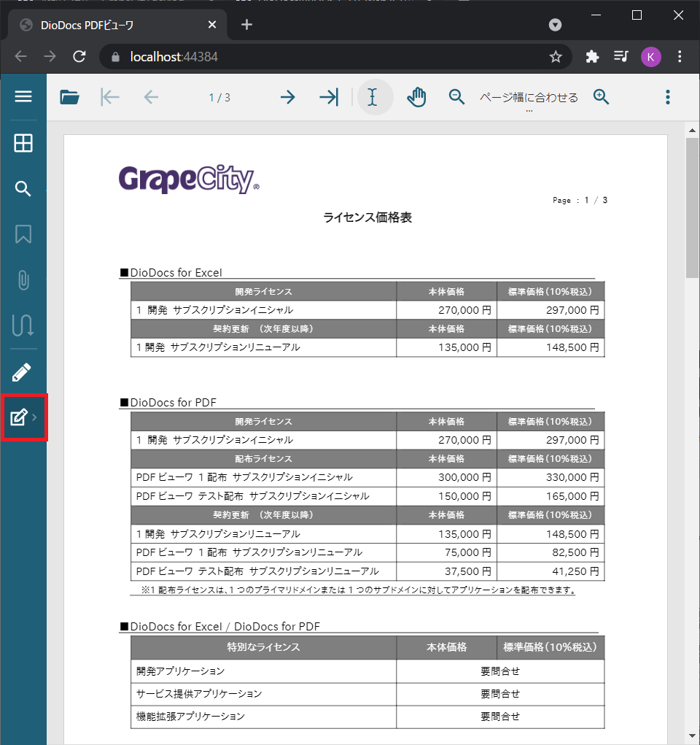Open the K user profile avatar

click(x=650, y=57)
